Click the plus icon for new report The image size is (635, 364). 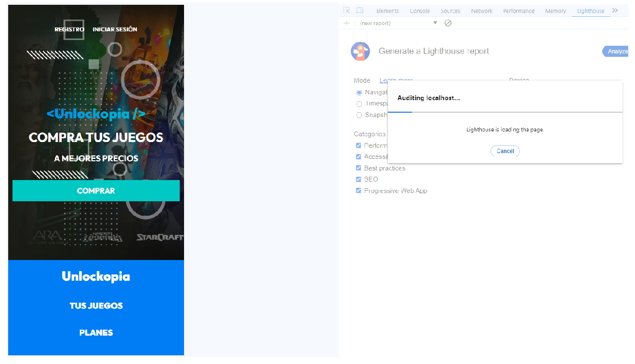pos(346,23)
